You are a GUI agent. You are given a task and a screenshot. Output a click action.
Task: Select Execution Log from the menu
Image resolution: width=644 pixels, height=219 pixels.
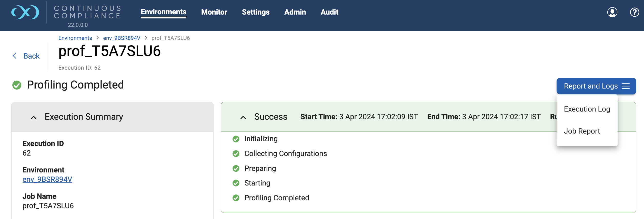click(587, 109)
